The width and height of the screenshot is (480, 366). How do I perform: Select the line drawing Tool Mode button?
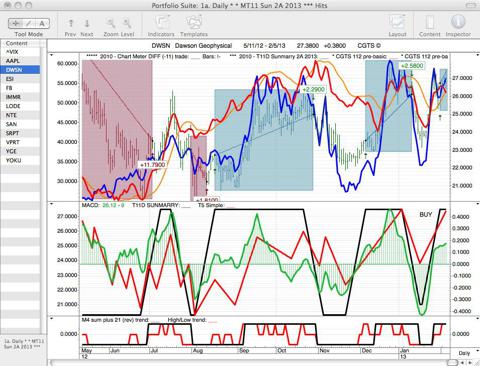pos(29,23)
